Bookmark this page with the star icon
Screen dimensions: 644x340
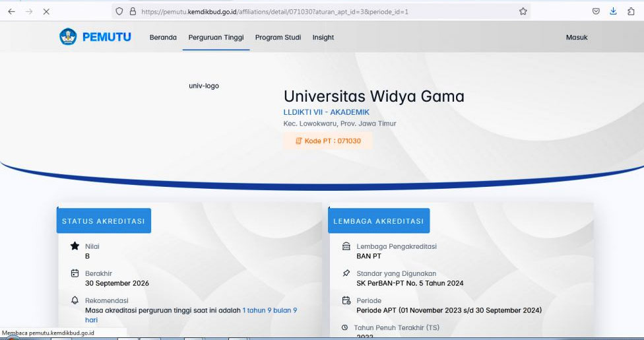523,11
